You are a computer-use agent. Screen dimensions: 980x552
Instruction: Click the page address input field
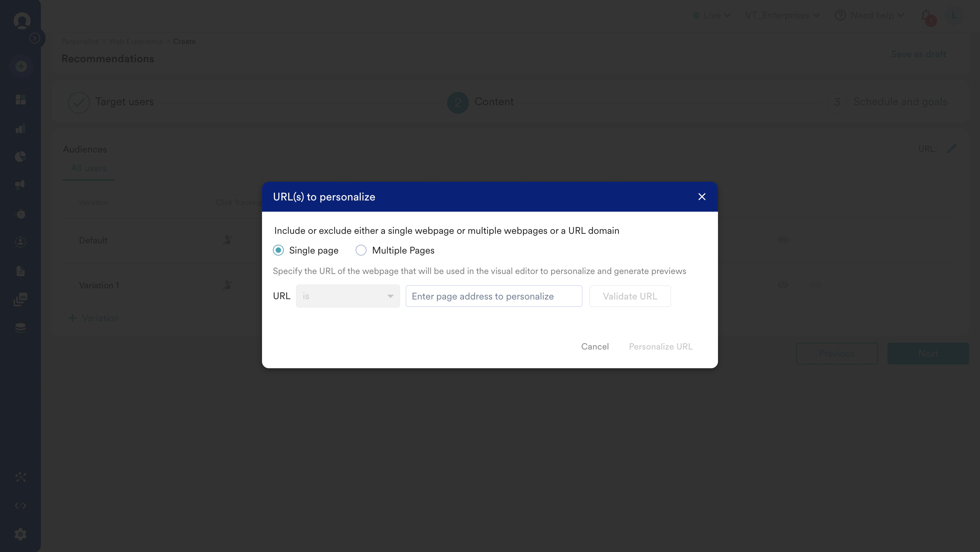[493, 296]
